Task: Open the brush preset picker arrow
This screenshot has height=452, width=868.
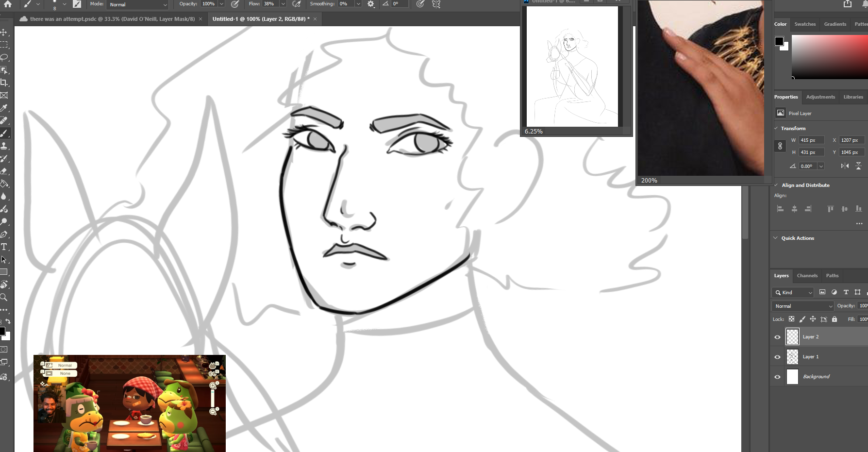Action: pos(64,4)
